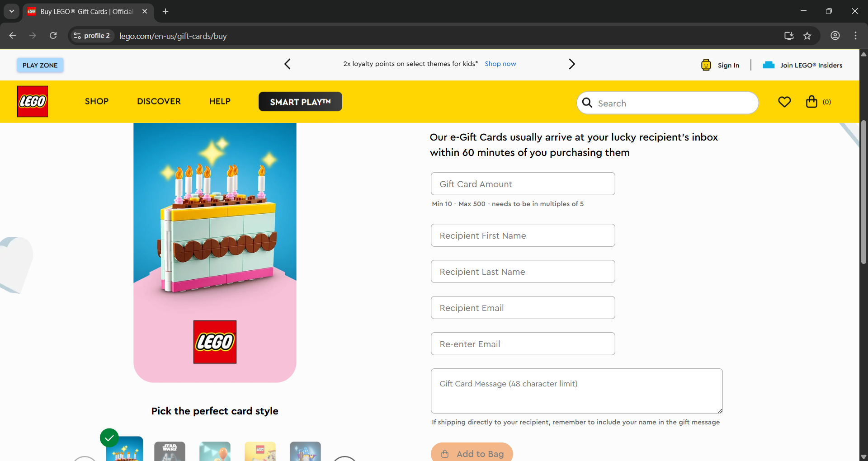Click the LEGO logo in the header
The image size is (868, 461).
coord(33,101)
